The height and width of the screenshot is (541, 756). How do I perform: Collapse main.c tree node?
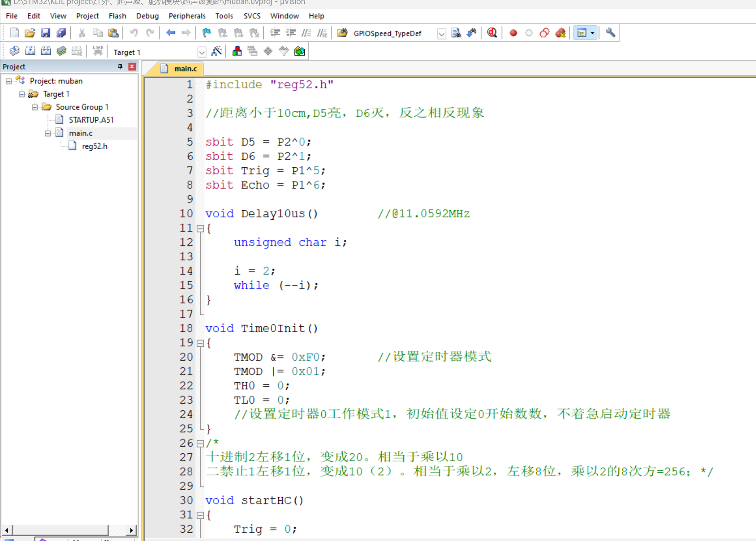(x=48, y=133)
